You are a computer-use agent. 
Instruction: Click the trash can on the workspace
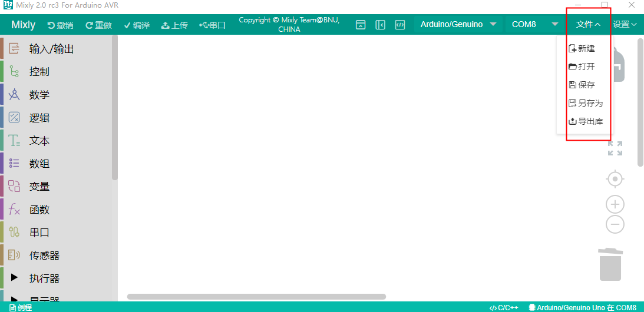point(610,264)
